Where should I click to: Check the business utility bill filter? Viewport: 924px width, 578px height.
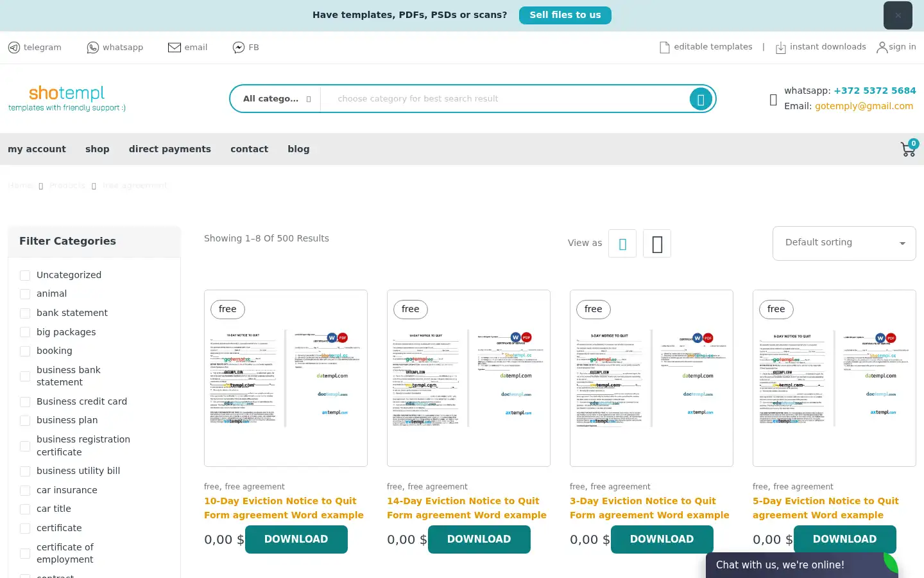(x=25, y=471)
